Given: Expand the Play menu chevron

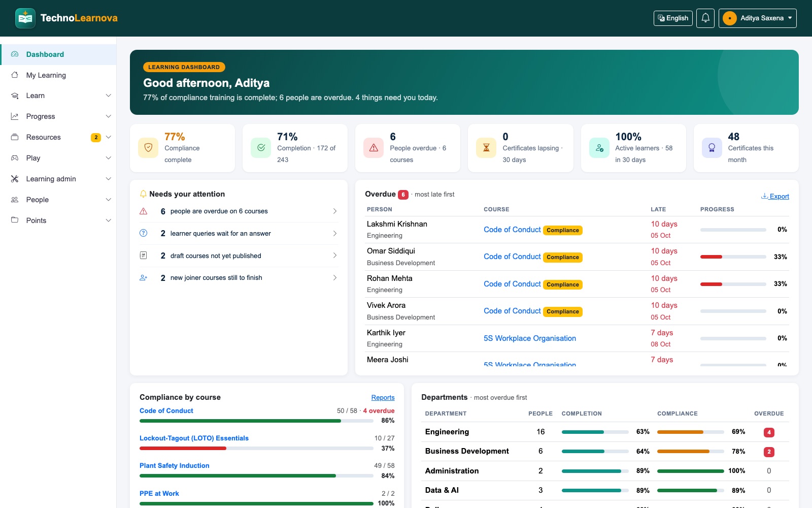Looking at the screenshot, I should coord(108,158).
